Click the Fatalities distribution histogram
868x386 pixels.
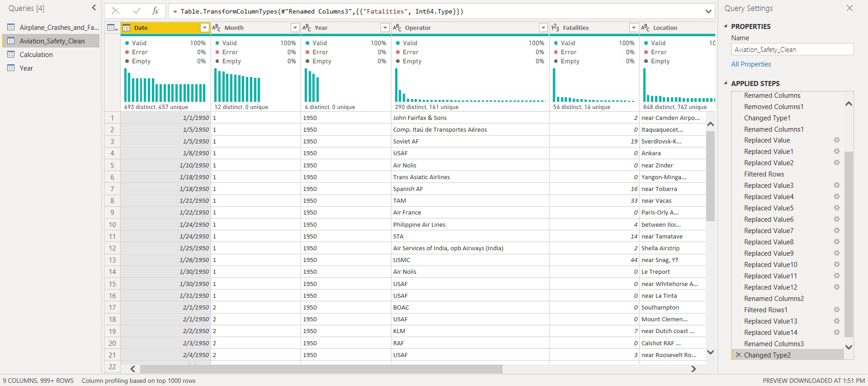click(594, 85)
